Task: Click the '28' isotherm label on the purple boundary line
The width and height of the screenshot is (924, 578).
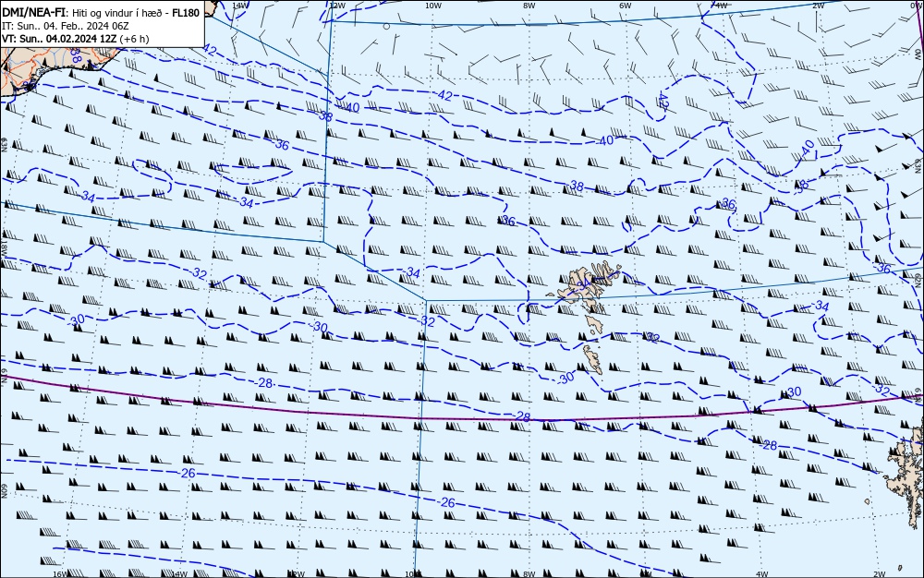Action: (523, 416)
